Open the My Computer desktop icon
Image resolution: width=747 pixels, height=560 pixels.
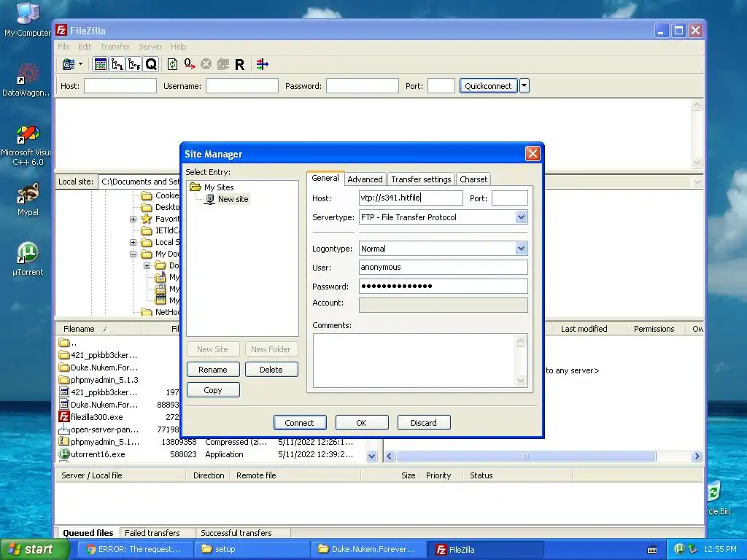28,19
